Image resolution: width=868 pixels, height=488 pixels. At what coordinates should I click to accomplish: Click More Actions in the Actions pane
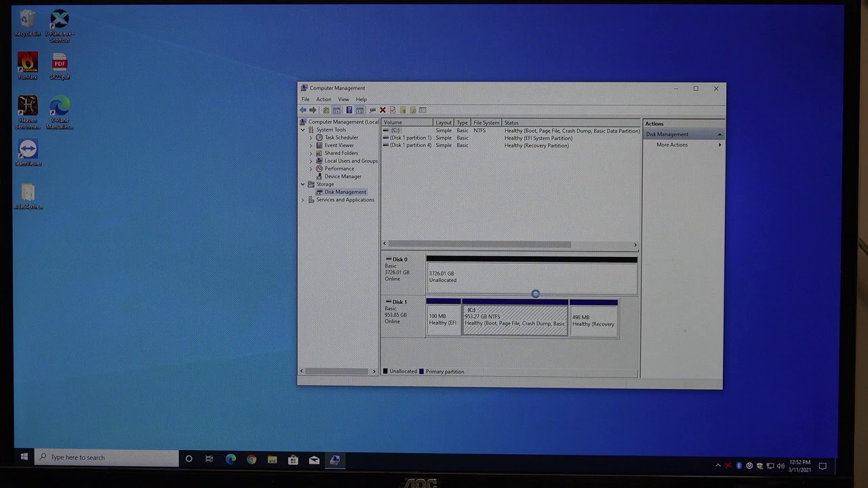(x=672, y=145)
